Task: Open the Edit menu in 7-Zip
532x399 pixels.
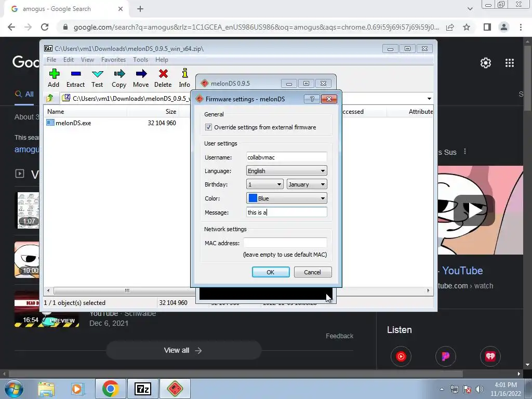Action: pos(68,60)
